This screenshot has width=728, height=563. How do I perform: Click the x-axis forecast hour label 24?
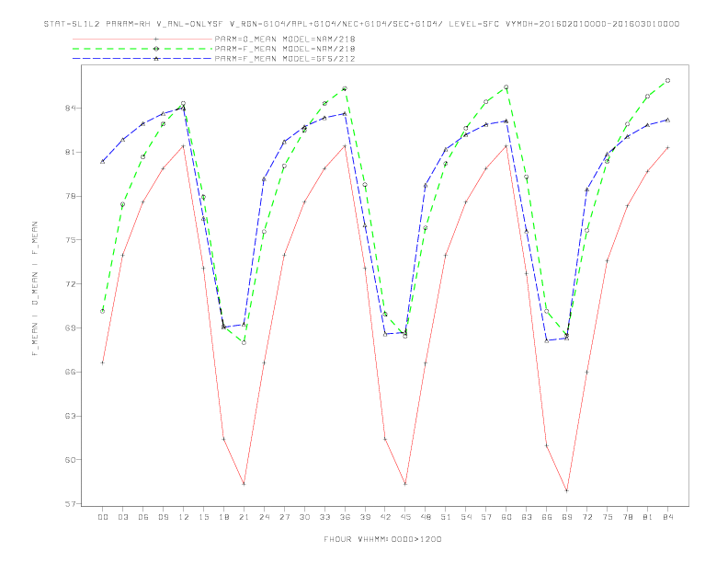[264, 517]
